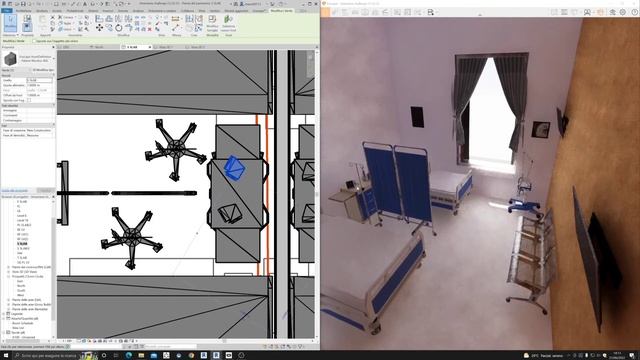Switch to Enscape ribbon tab
This screenshot has height=360, width=640.
259,11
